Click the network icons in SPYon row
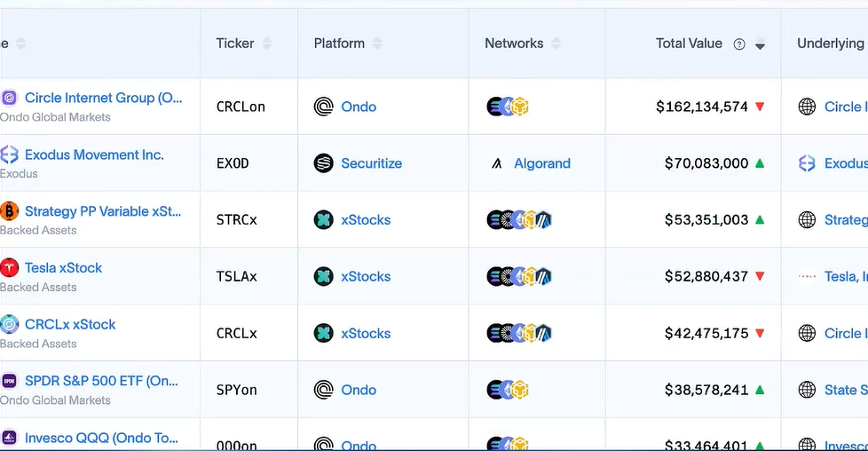868x451 pixels. point(508,390)
